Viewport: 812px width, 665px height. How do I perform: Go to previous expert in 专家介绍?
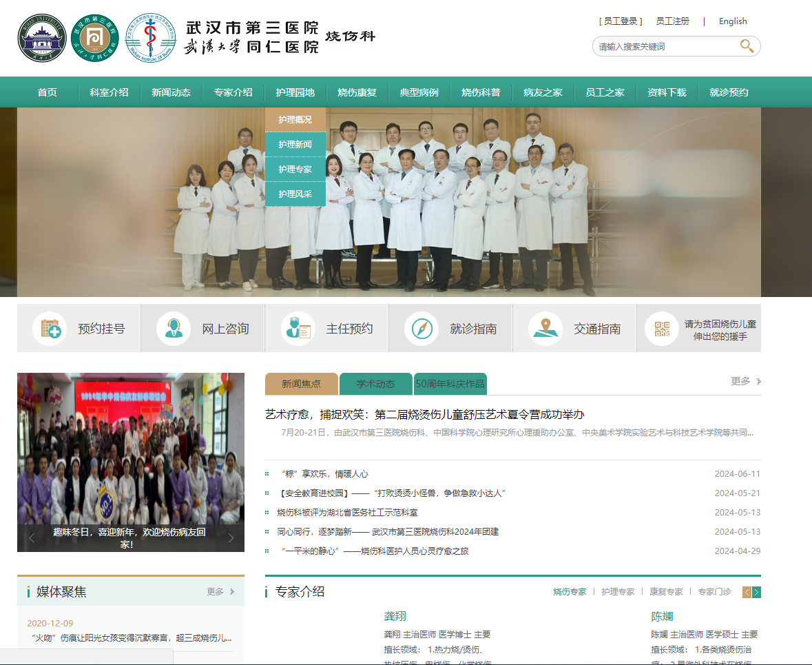747,593
